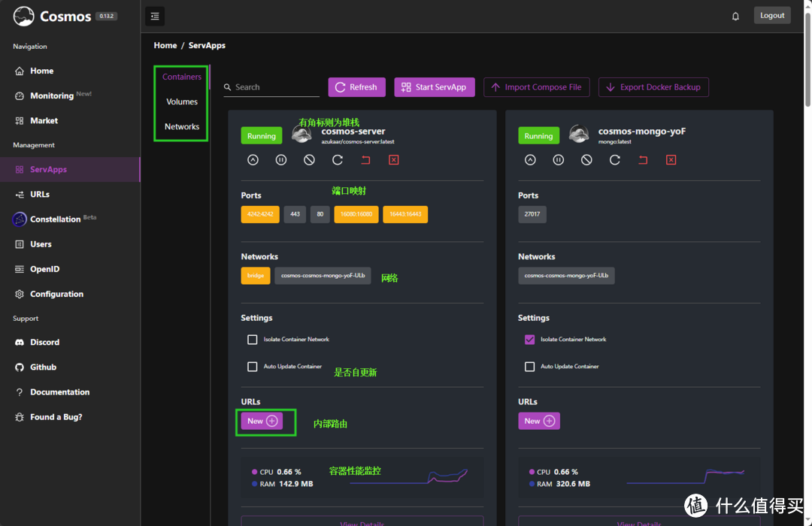Switch to the Networks tab
The width and height of the screenshot is (812, 526).
182,126
